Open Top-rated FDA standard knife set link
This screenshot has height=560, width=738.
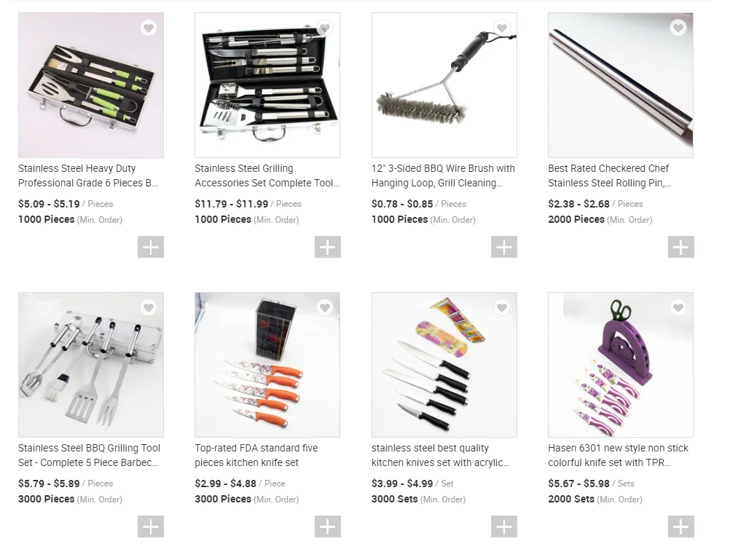(256, 455)
